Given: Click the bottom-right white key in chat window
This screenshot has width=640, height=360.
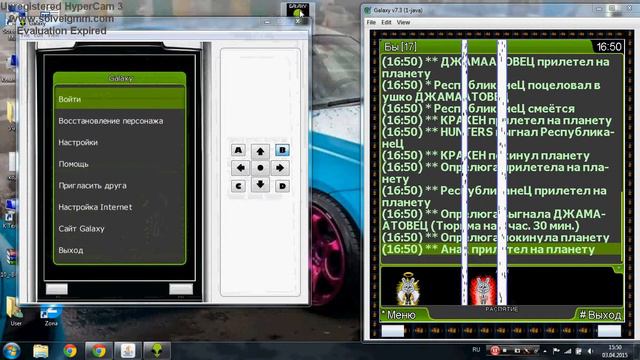Looking at the screenshot, I should click(609, 331).
